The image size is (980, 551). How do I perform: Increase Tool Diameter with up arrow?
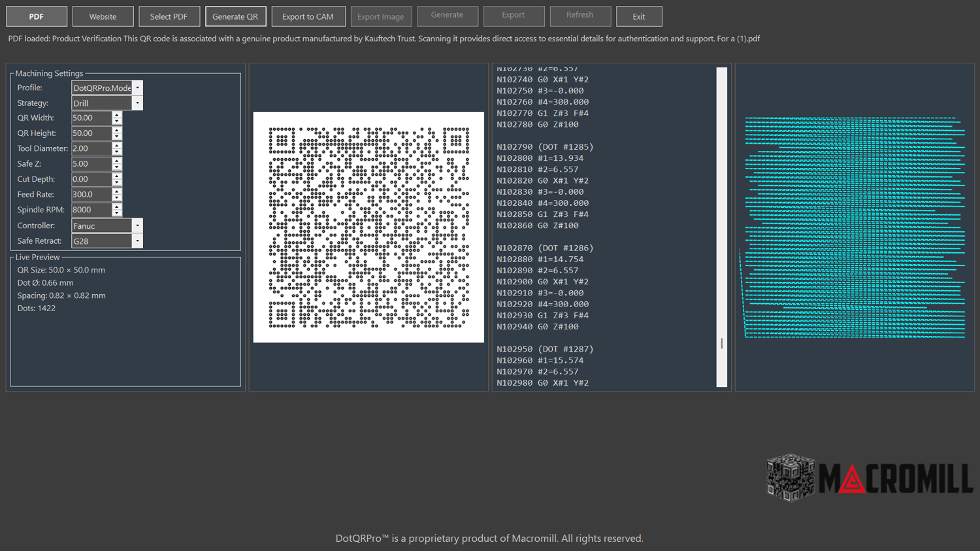point(117,145)
